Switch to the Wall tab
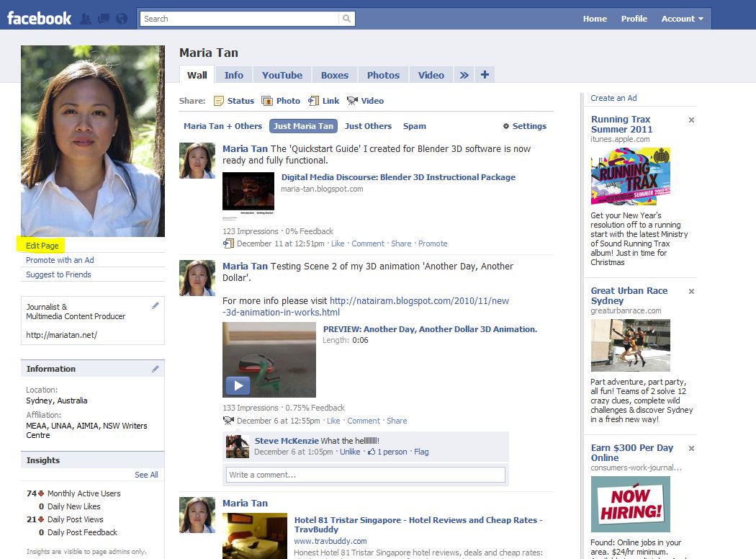This screenshot has height=559, width=756. coord(197,75)
